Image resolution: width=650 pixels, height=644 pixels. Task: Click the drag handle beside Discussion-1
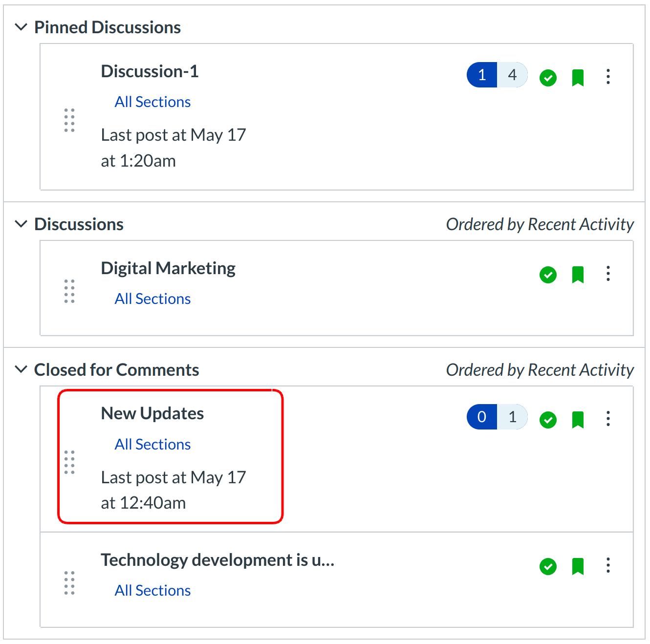point(69,120)
